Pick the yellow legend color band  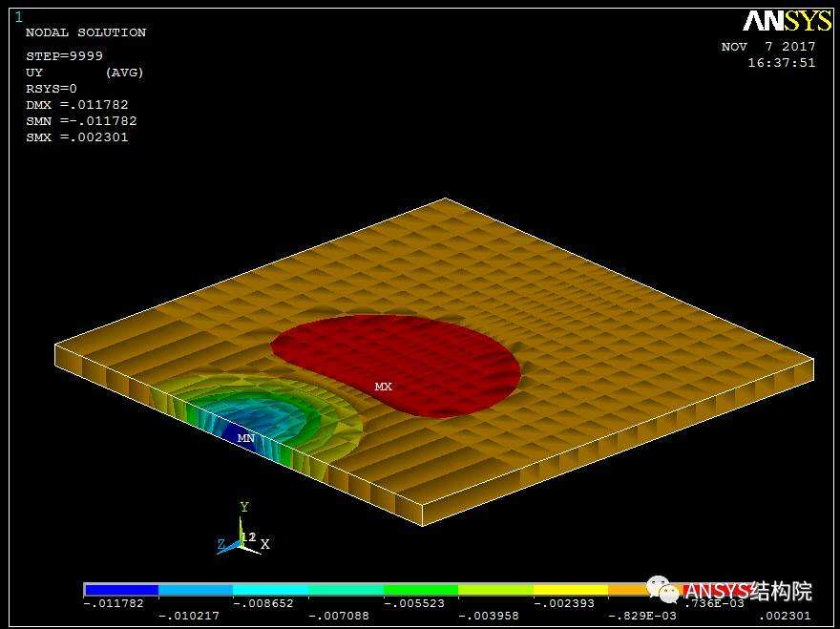pos(571,589)
